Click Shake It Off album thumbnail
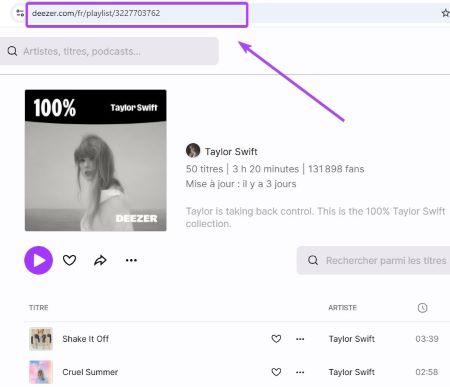Screen dimensions: 450x387 pos(41,339)
